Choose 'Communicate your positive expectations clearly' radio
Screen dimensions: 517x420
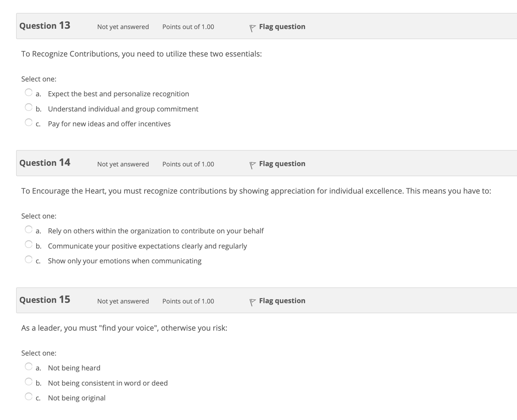(x=29, y=244)
